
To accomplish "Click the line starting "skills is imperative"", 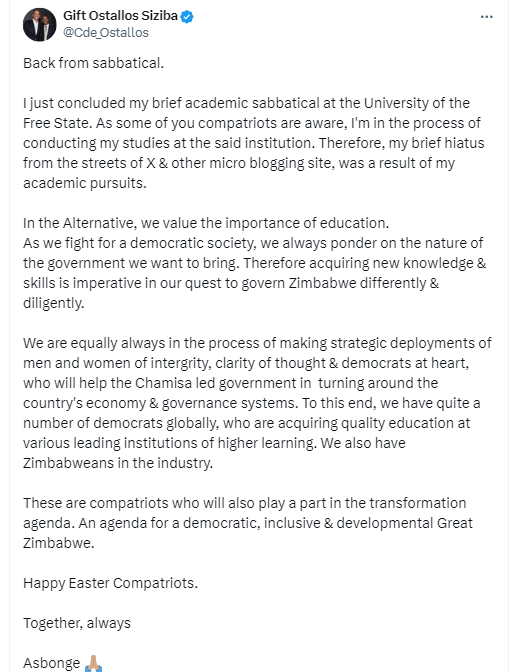I will pos(231,283).
